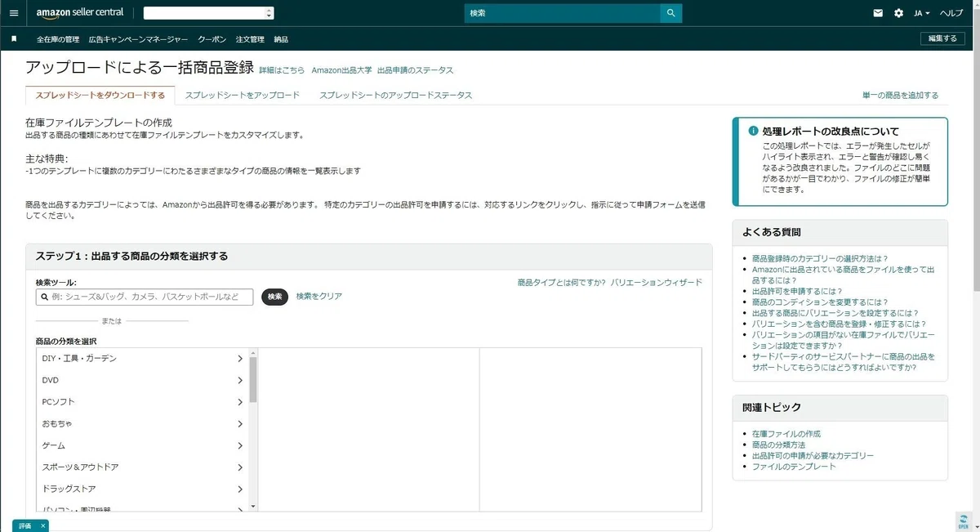This screenshot has width=980, height=532.
Task: Open FAQ 商品登録時のカテゴリーの選択方法は?
Action: point(820,258)
